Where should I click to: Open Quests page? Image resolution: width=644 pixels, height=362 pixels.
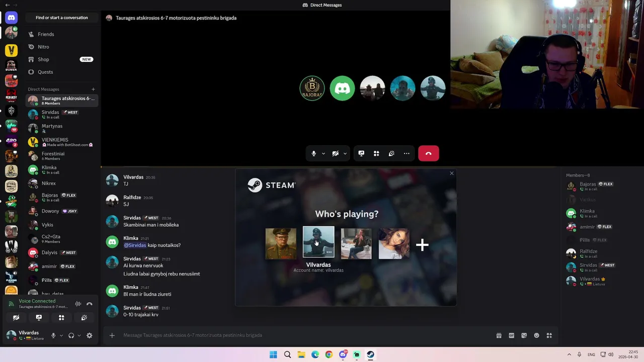click(x=61, y=72)
